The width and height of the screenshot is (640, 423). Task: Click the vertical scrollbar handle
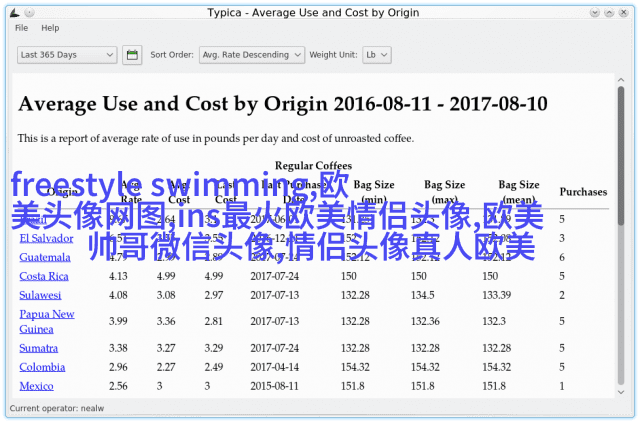tap(621, 156)
